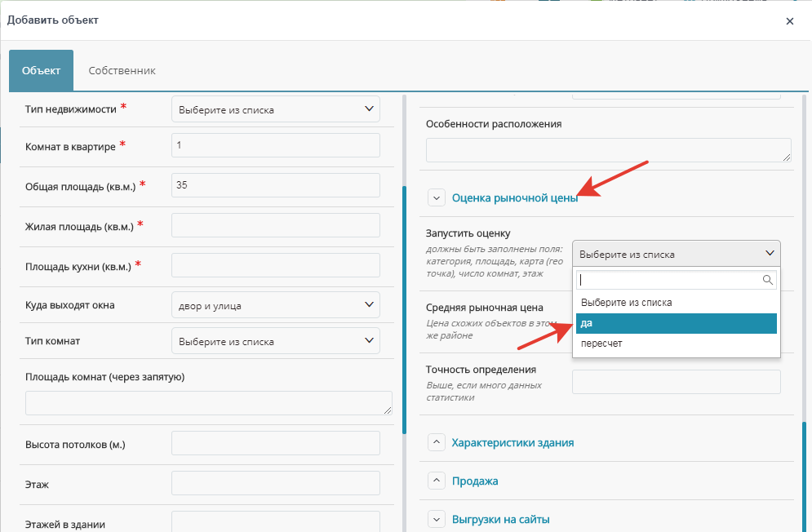Click the Выгрузки на сайты heading link
The image size is (812, 532).
[x=501, y=519]
